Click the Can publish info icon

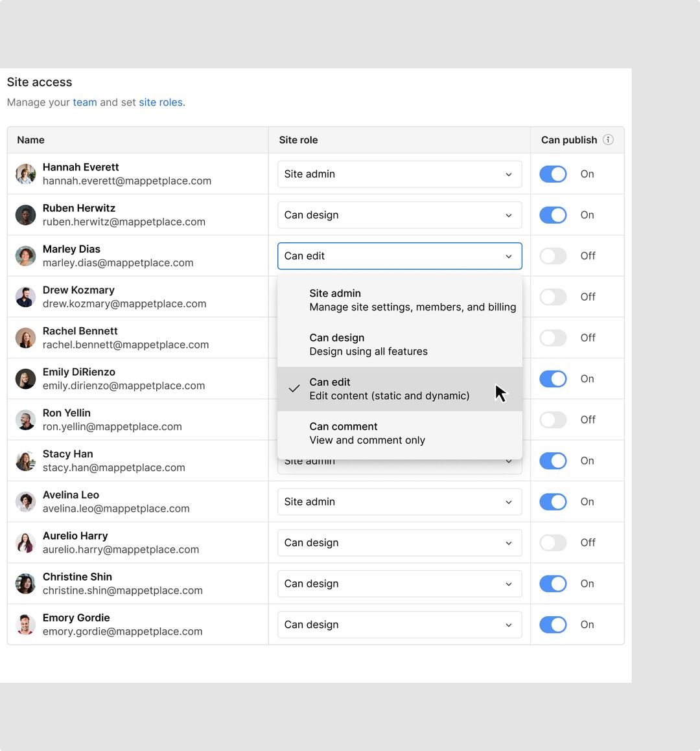[609, 139]
